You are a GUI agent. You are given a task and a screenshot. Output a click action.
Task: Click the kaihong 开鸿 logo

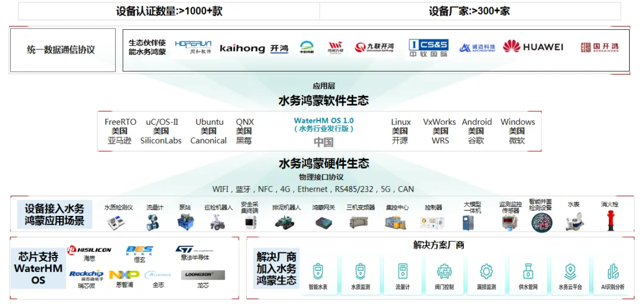point(254,48)
